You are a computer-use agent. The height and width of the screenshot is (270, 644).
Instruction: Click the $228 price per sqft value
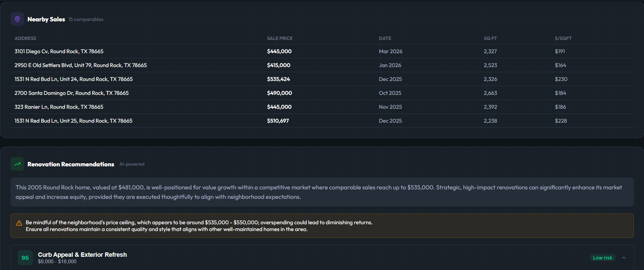(561, 121)
